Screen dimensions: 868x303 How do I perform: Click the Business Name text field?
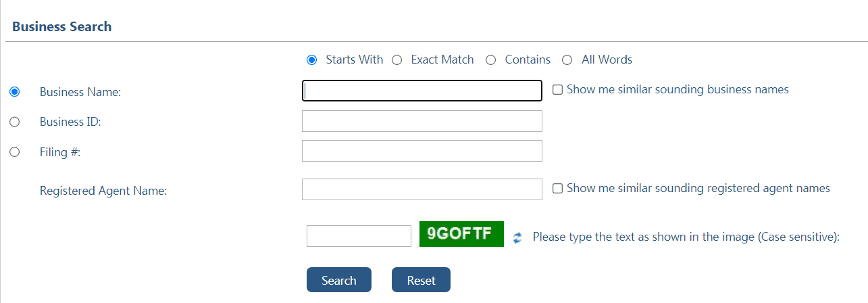click(x=422, y=91)
